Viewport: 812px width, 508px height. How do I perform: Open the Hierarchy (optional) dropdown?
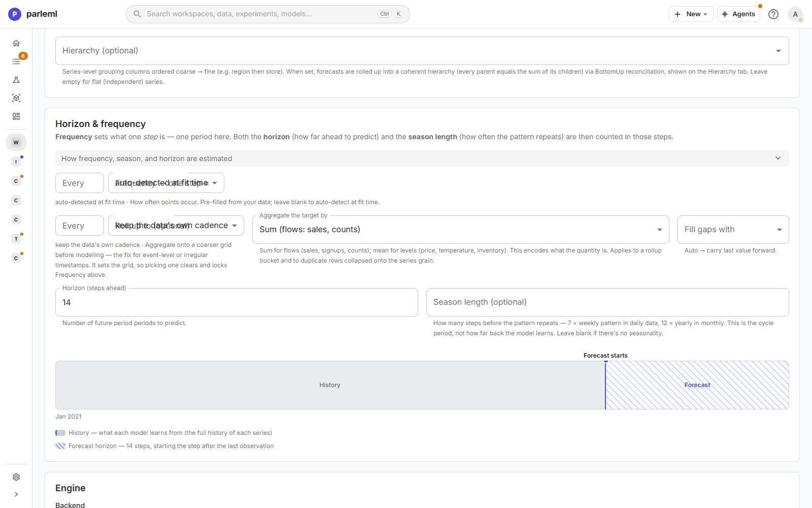pos(422,51)
